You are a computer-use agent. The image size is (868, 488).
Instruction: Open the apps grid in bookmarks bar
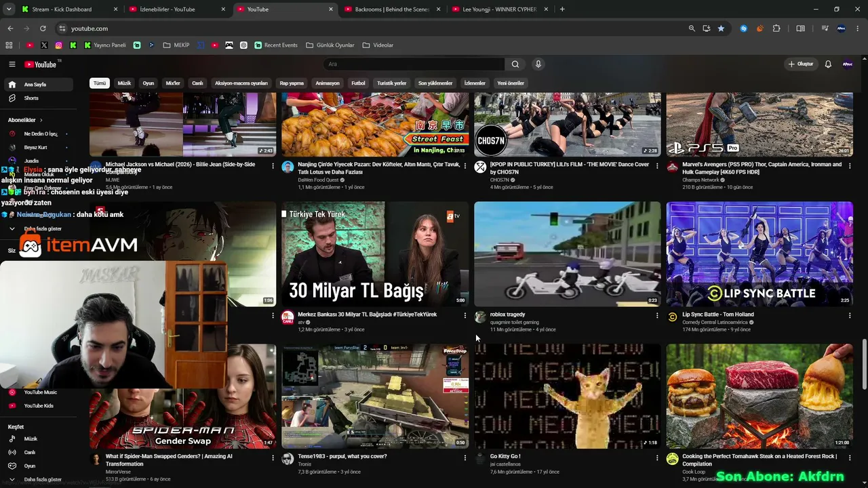[9, 45]
